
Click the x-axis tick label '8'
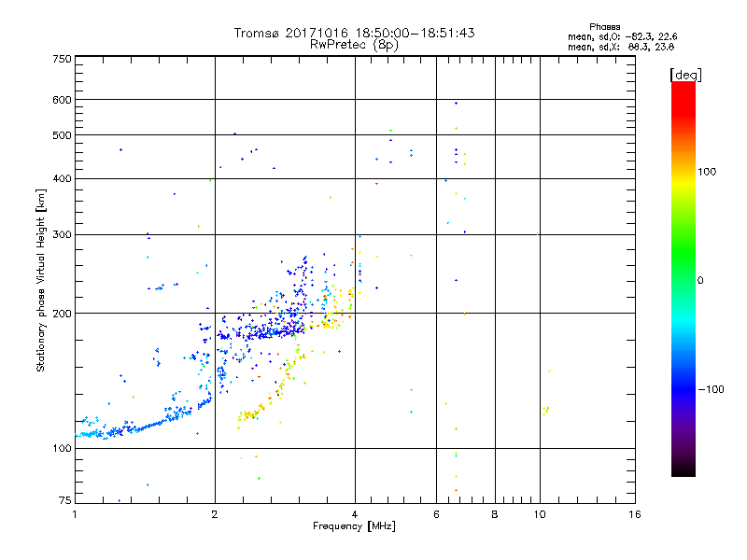coord(495,514)
